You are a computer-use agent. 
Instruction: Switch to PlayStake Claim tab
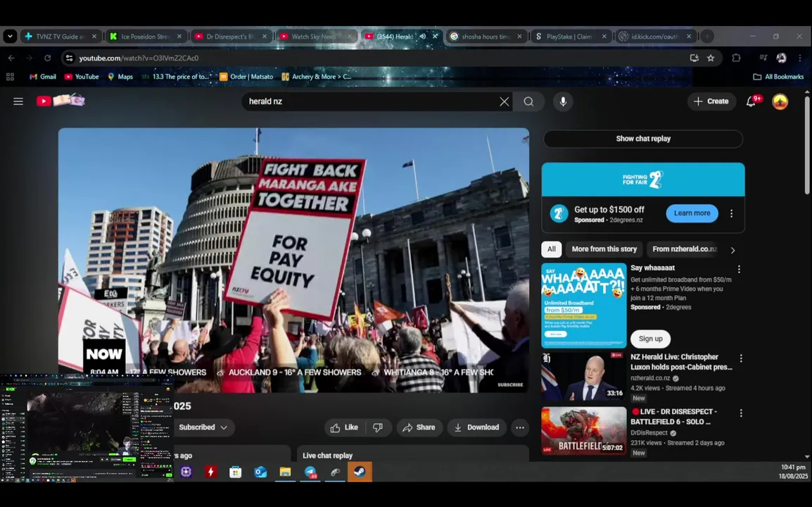click(x=571, y=37)
